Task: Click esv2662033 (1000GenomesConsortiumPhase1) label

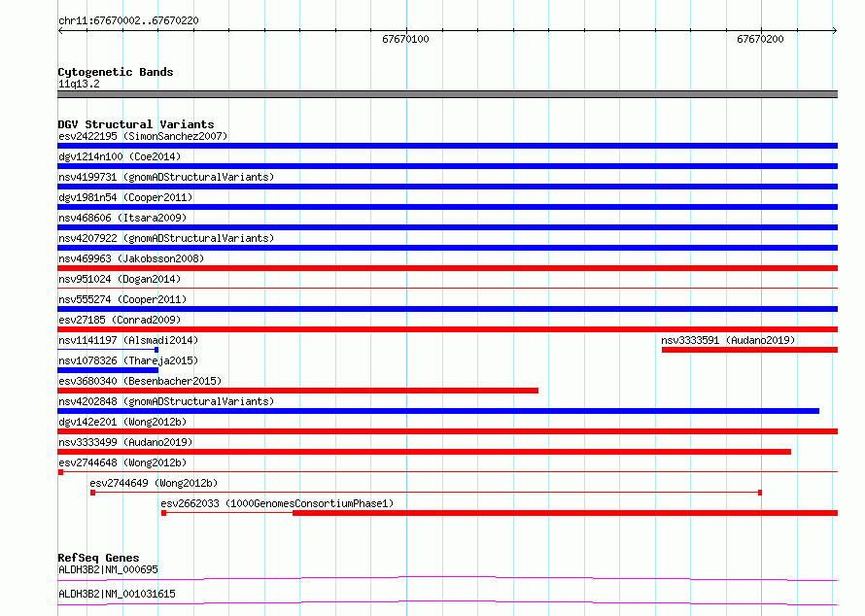Action: (277, 503)
